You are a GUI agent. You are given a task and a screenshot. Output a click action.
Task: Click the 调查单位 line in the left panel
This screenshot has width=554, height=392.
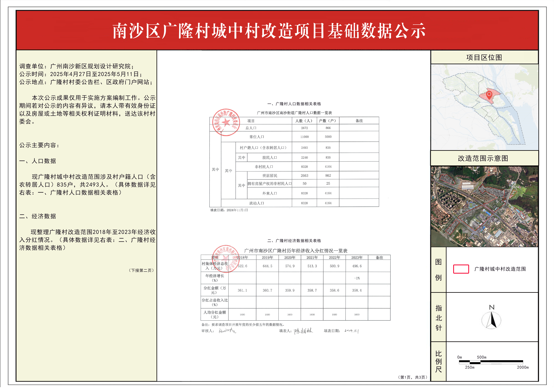click(77, 66)
